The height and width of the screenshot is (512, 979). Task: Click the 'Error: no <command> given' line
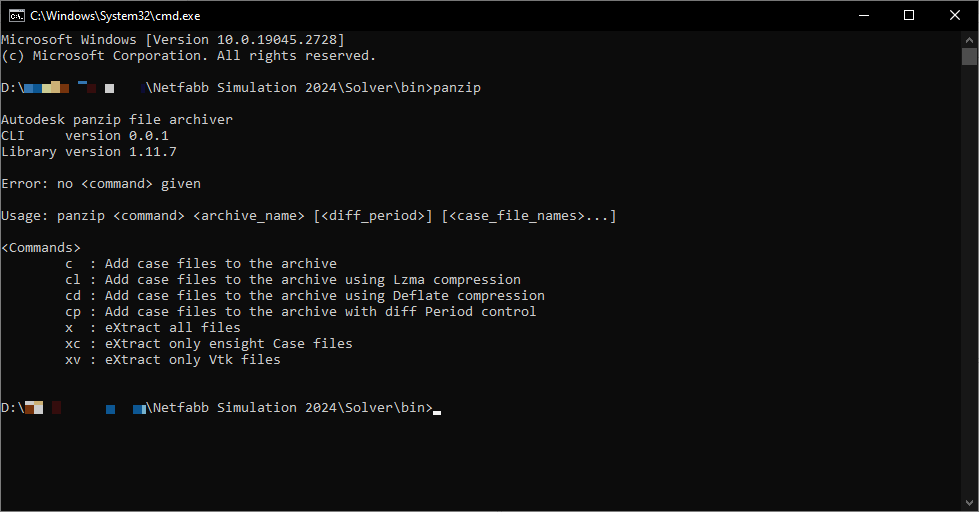pyautogui.click(x=101, y=184)
